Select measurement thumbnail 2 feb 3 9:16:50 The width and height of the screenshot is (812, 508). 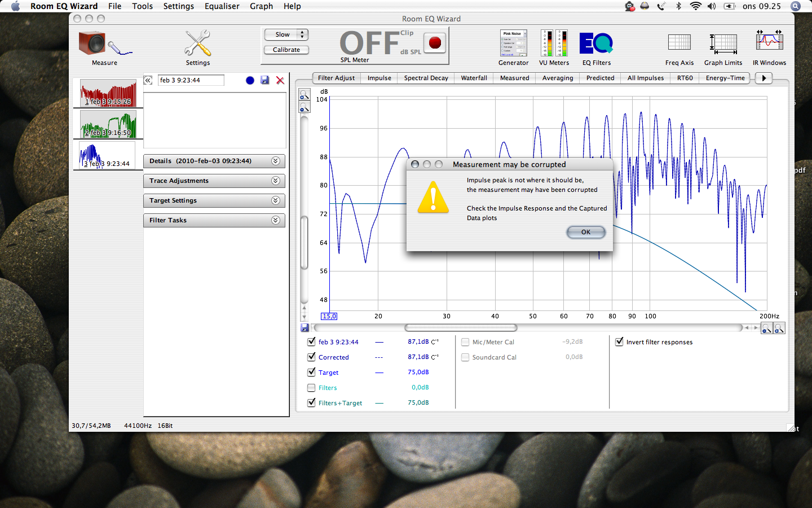(108, 124)
